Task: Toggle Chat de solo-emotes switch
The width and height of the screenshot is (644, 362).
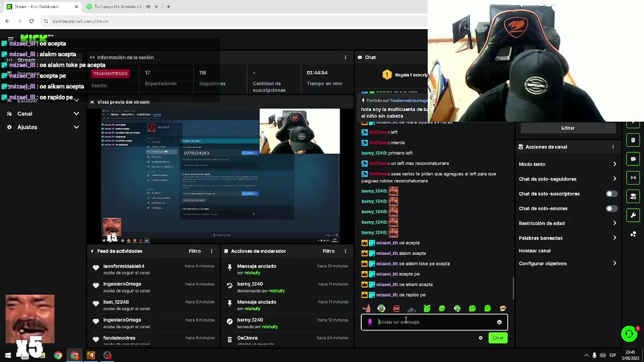Action: pyautogui.click(x=611, y=208)
